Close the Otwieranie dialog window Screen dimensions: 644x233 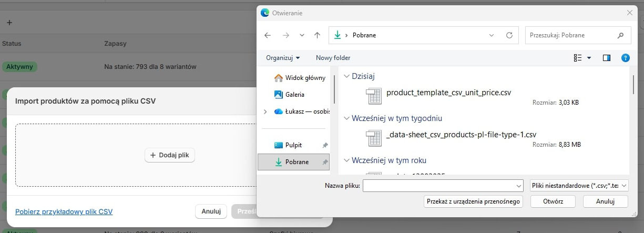[x=630, y=13]
